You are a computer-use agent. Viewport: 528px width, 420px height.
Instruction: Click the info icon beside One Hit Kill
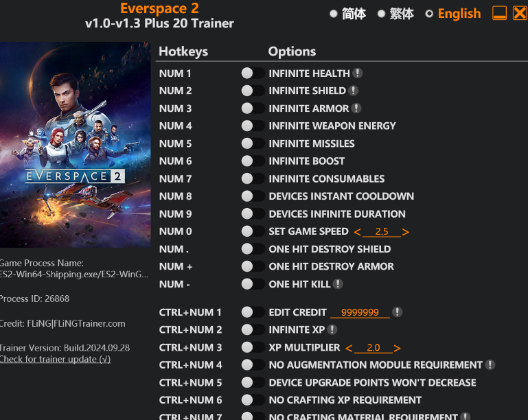coord(338,283)
